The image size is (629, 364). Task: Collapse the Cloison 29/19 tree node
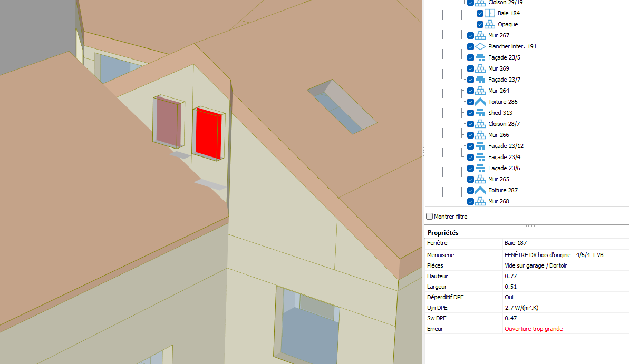click(x=462, y=2)
